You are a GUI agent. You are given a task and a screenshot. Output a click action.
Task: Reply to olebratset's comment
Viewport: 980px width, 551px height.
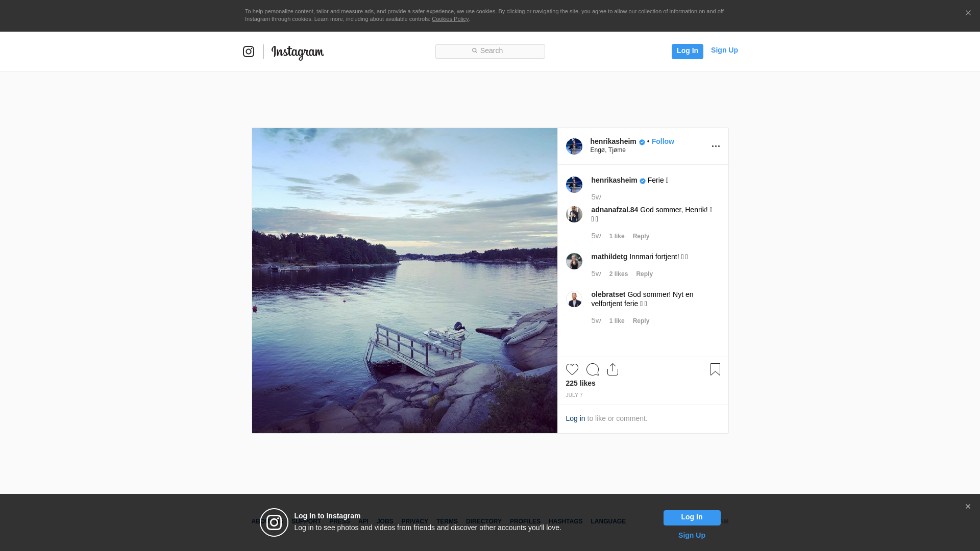(641, 321)
